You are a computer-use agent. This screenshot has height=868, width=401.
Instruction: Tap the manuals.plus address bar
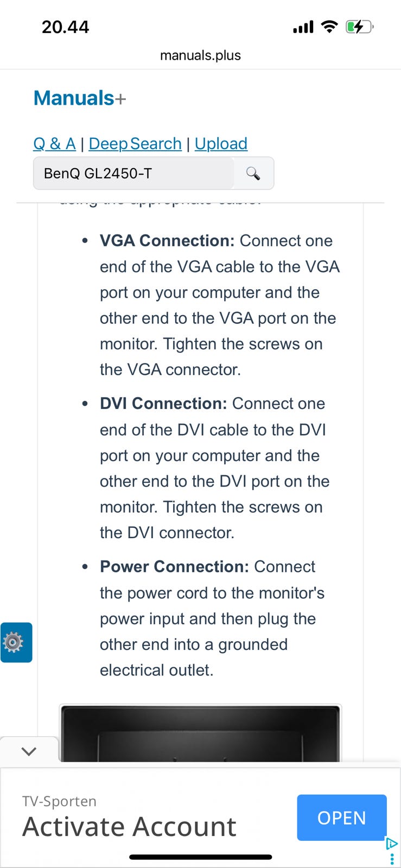[200, 55]
